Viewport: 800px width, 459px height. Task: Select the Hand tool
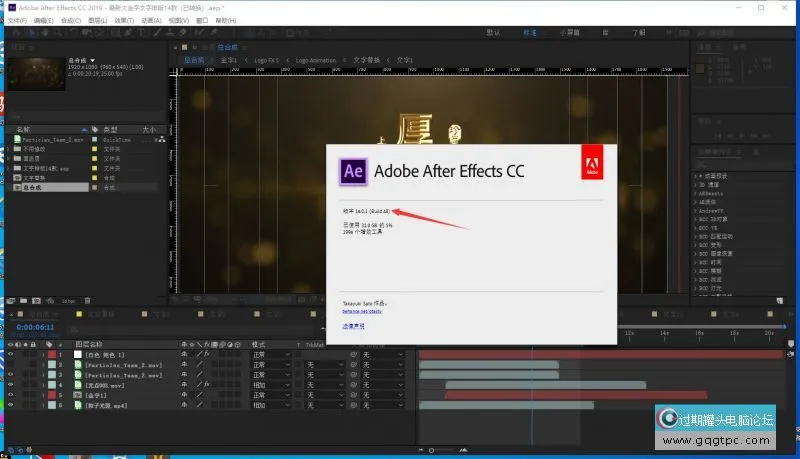pos(45,33)
